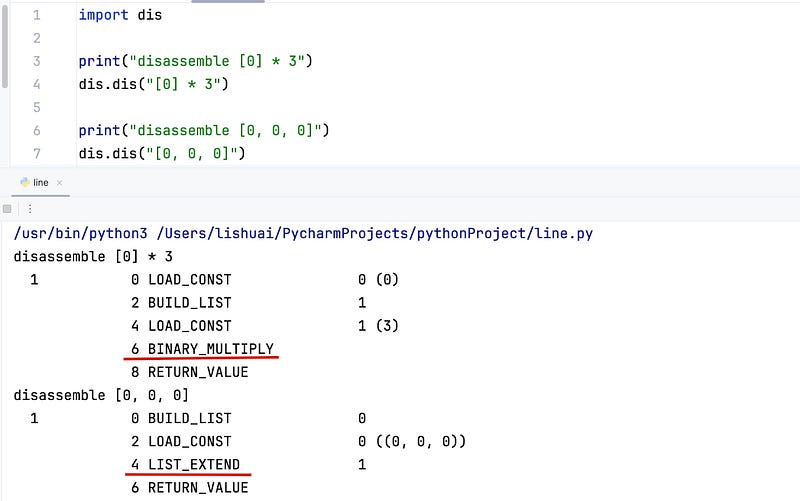Click the underlined BINARY_MULTIPLY output text

(211, 348)
